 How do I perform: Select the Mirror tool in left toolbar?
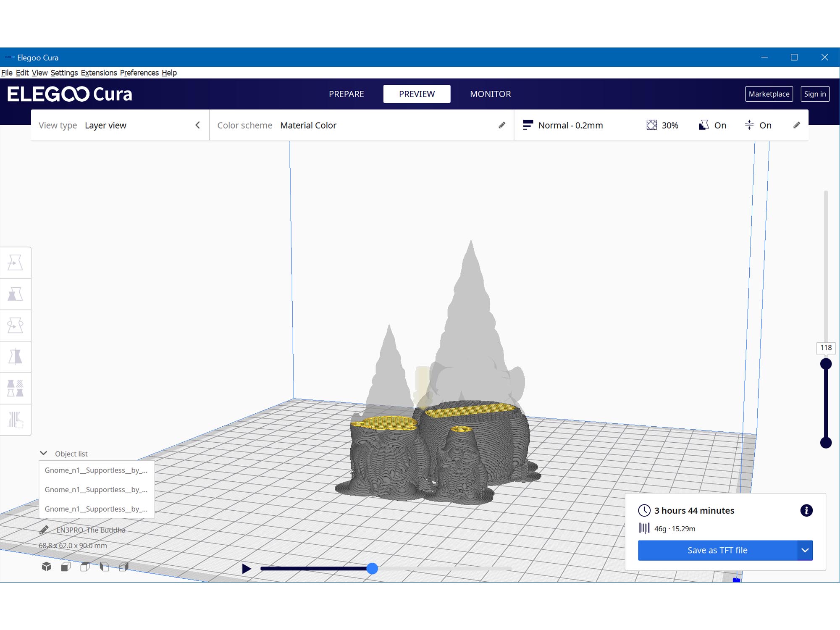point(16,357)
